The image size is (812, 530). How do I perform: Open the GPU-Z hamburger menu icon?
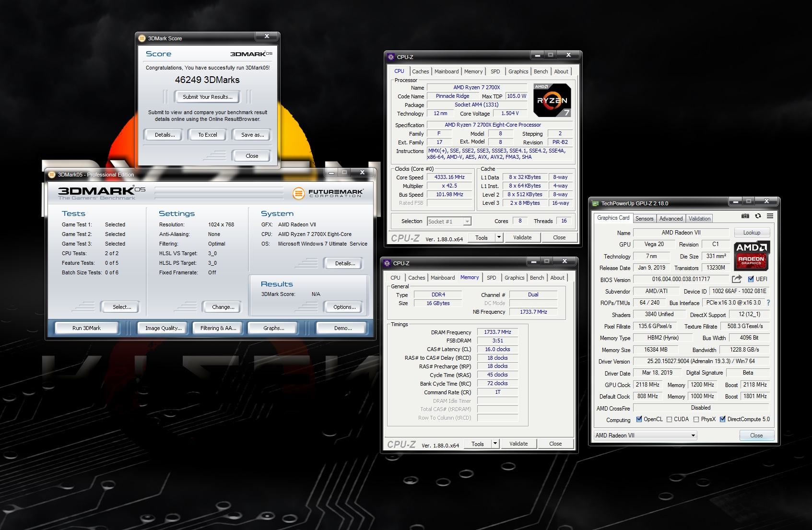tap(770, 216)
